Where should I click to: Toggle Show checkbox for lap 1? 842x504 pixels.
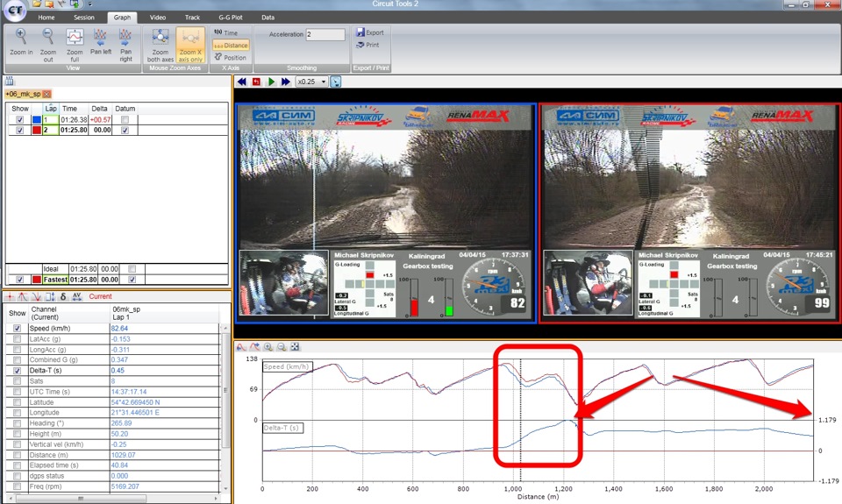(20, 120)
